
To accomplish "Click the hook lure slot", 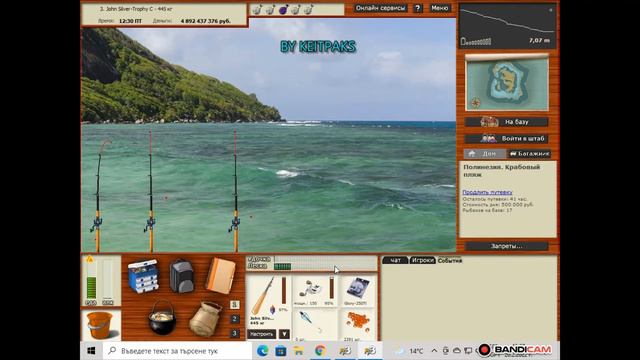I will pos(314,324).
